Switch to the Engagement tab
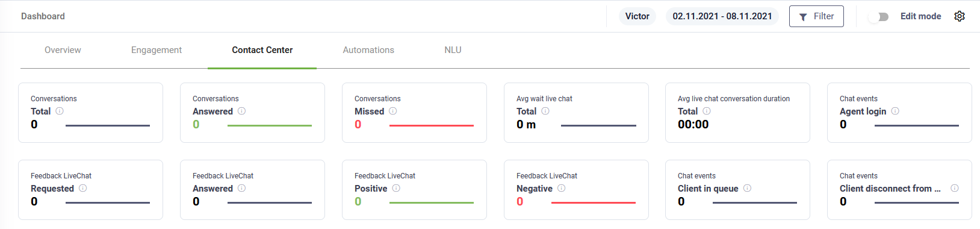 (157, 50)
